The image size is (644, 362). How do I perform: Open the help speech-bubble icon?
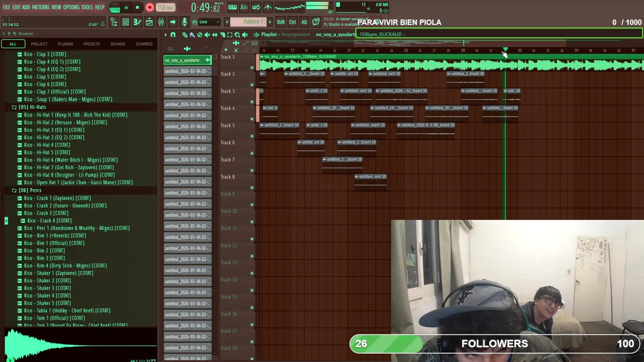(316, 22)
